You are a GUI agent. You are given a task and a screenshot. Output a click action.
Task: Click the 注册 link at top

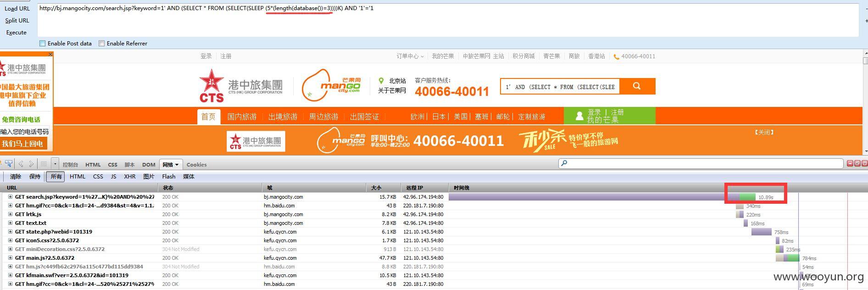pos(226,56)
